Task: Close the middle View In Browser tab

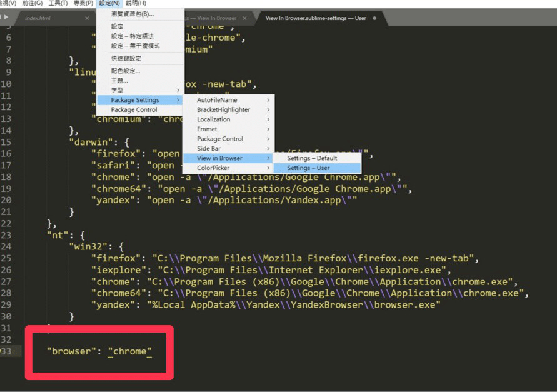Action: [244, 18]
